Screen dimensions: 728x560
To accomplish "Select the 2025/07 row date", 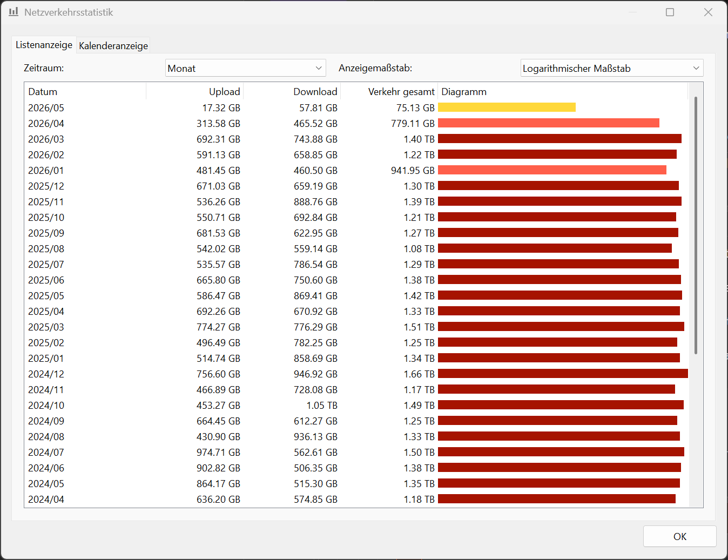I will pyautogui.click(x=46, y=265).
